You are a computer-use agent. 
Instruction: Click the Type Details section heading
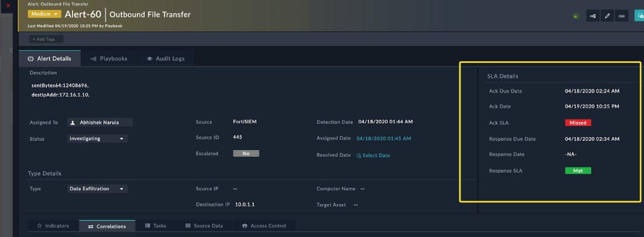pos(45,174)
